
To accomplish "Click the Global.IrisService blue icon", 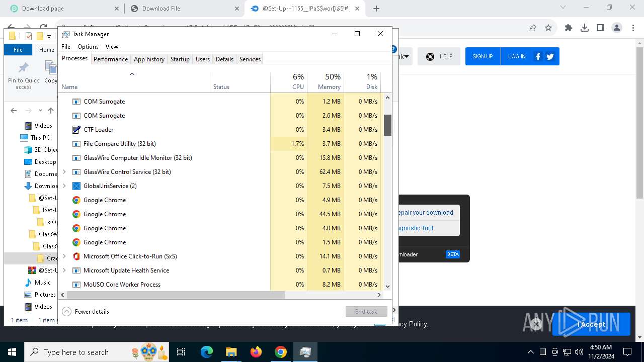I will tap(76, 186).
